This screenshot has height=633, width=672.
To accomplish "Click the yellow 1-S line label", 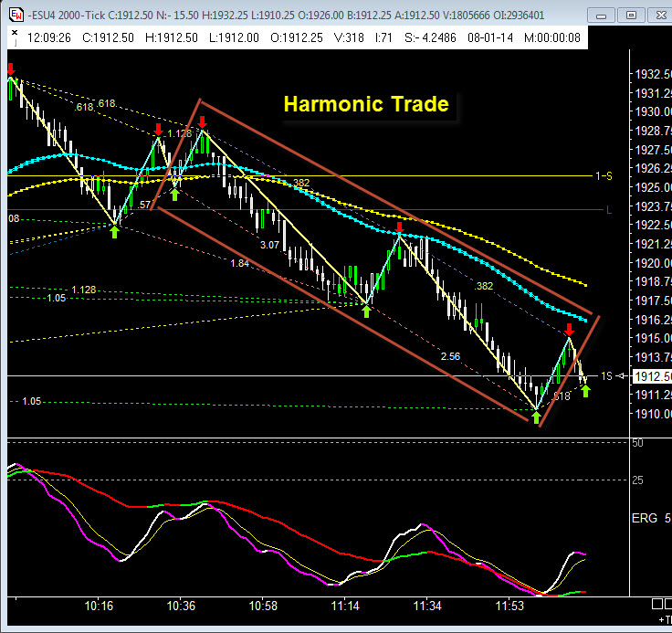I will click(603, 175).
